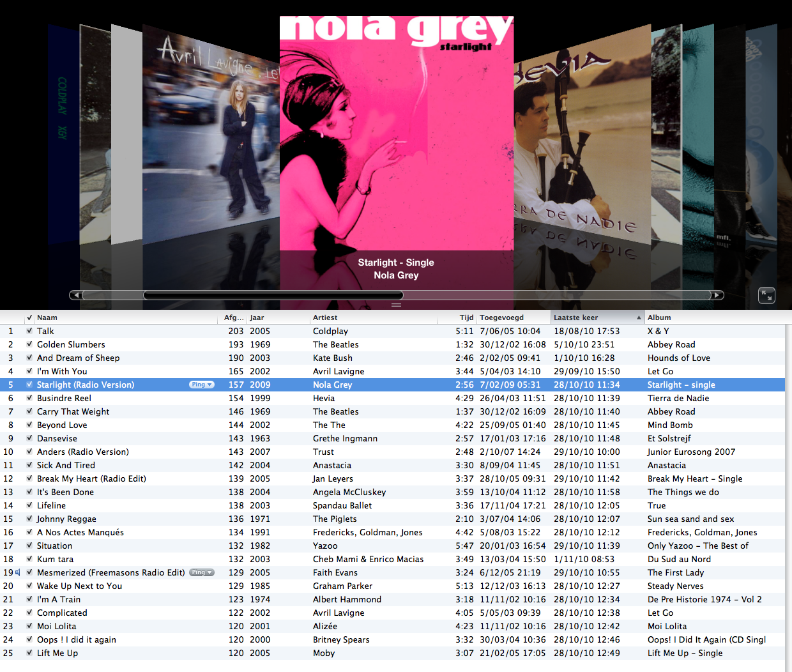Select the Nola Grey Starlight cover
The height and width of the screenshot is (672, 792).
[x=397, y=133]
